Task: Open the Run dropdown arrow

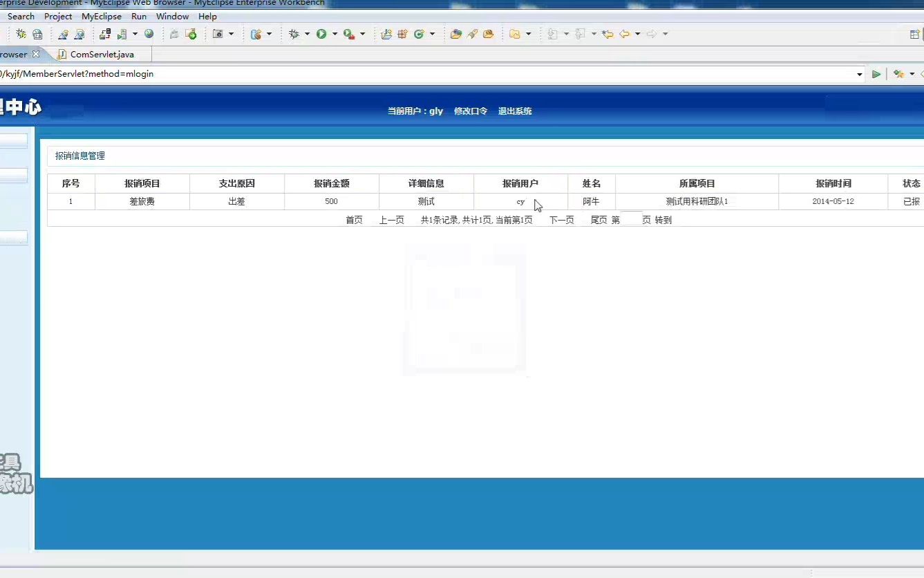Action: point(334,34)
